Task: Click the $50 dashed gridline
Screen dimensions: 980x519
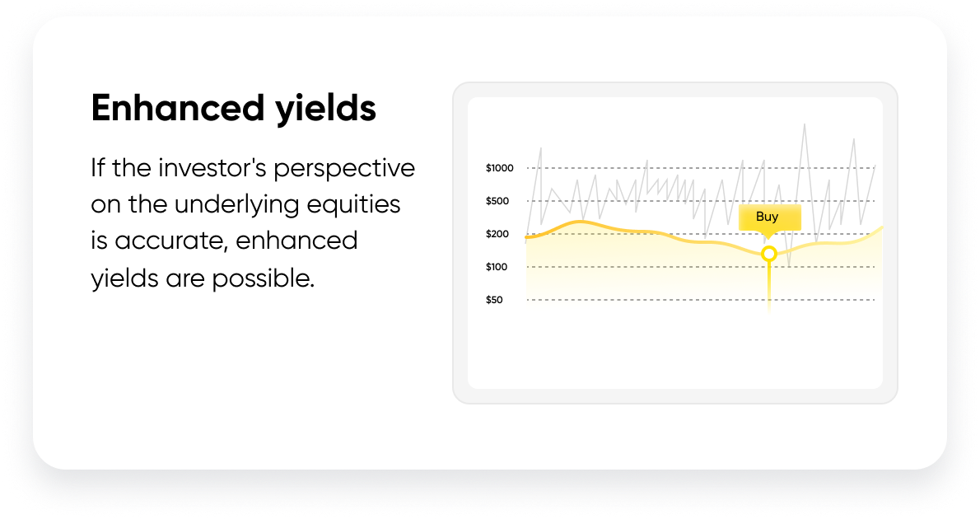Action: [x=701, y=300]
